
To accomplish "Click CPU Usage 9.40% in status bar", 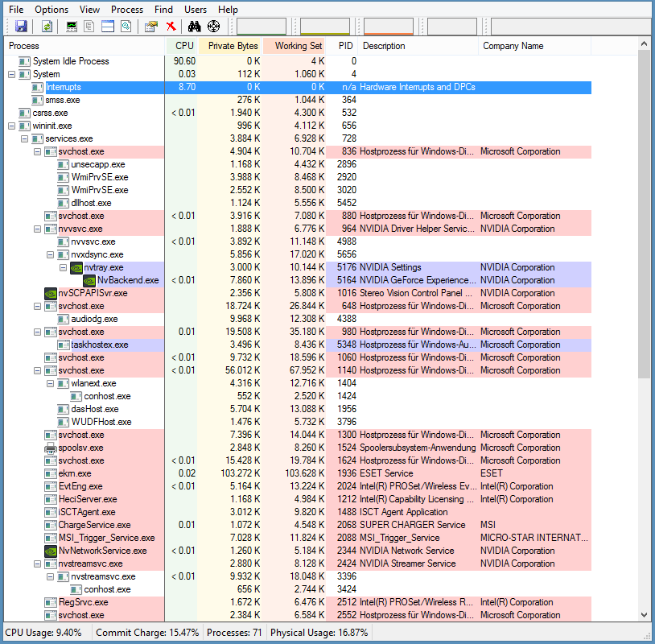I will (43, 633).
